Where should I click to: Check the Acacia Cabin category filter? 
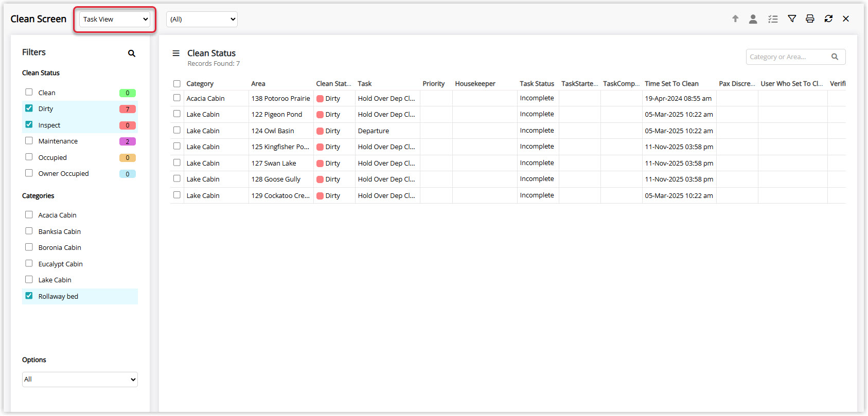coord(29,215)
